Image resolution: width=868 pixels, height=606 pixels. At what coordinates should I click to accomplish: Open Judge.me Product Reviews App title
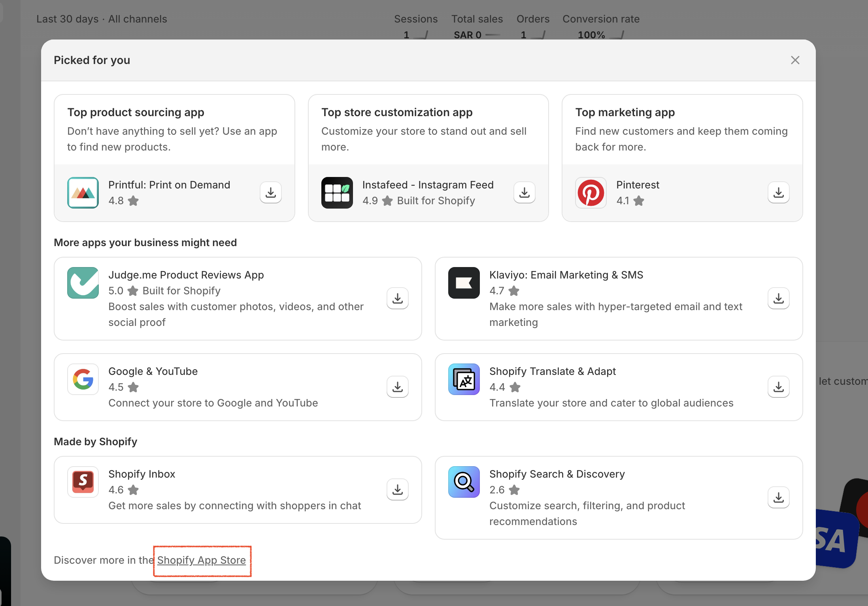(x=186, y=275)
